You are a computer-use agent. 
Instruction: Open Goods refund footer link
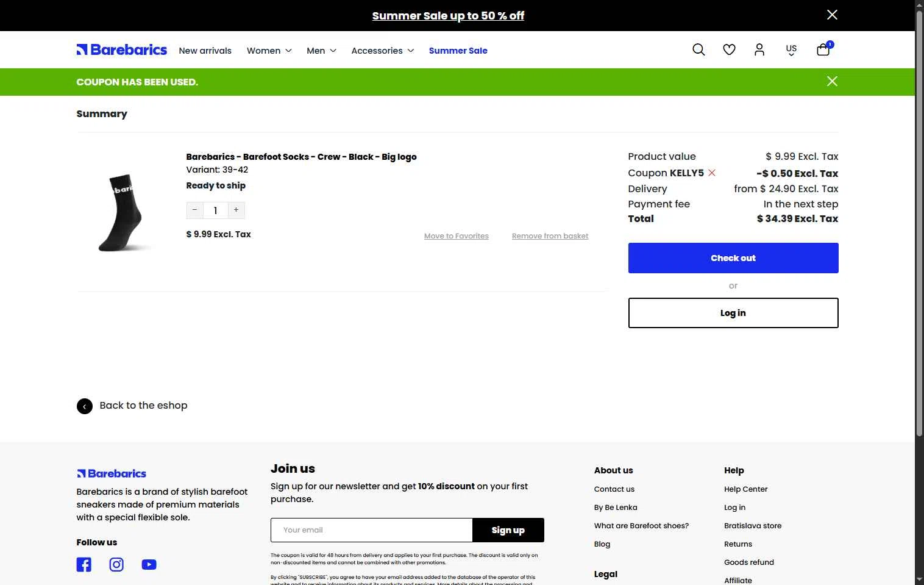[x=749, y=562]
